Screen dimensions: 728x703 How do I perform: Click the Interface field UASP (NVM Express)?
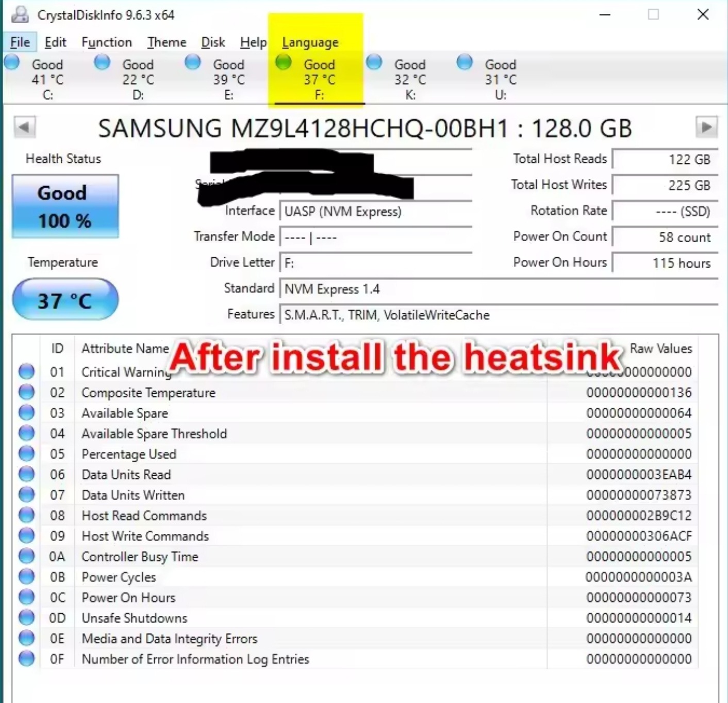[x=376, y=211]
